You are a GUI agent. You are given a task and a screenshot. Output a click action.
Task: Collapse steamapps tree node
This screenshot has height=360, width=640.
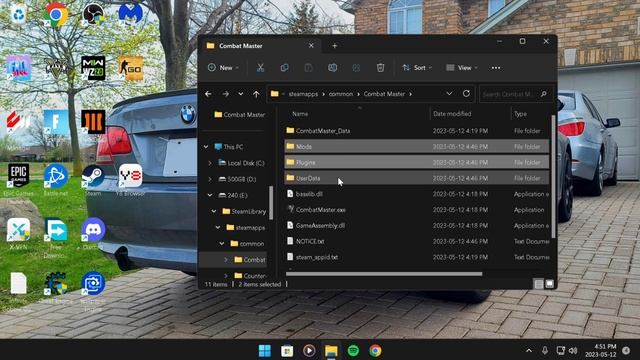pyautogui.click(x=218, y=227)
